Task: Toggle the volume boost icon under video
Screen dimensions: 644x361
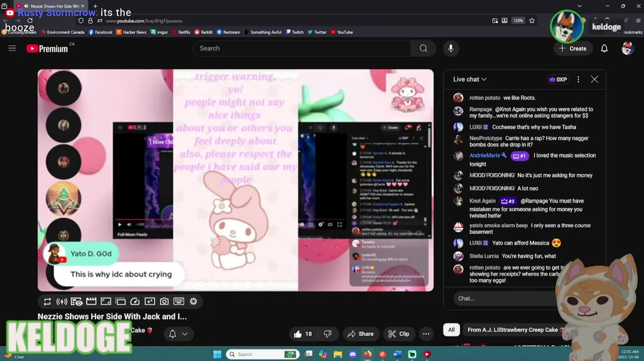Action: tap(62, 301)
